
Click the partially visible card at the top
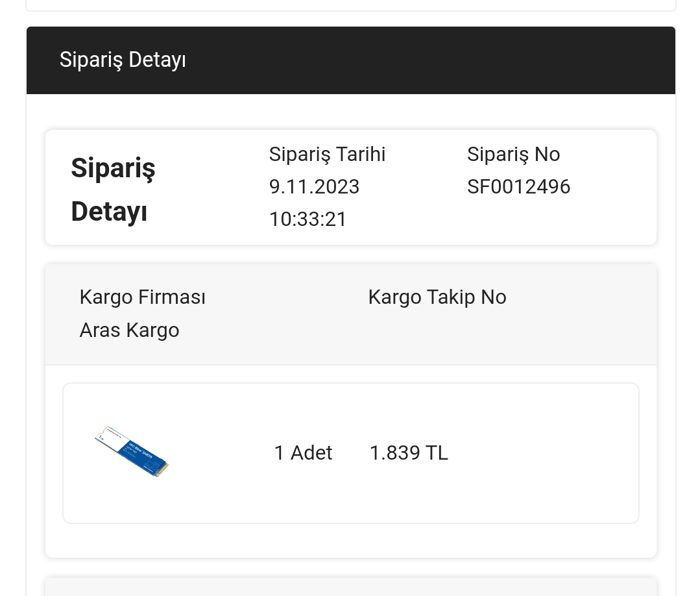click(x=350, y=5)
